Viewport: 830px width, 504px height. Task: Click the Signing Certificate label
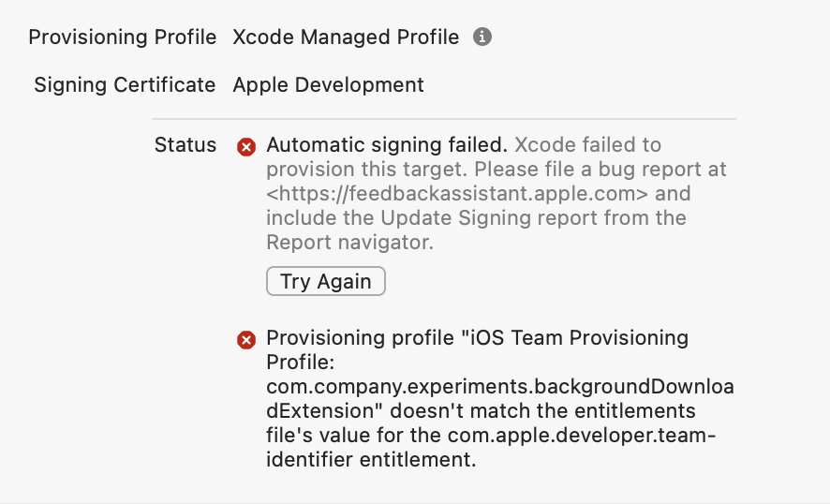click(125, 84)
